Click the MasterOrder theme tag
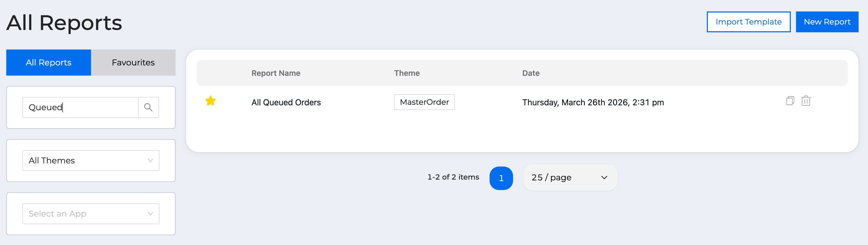This screenshot has width=868, height=245. coord(424,102)
